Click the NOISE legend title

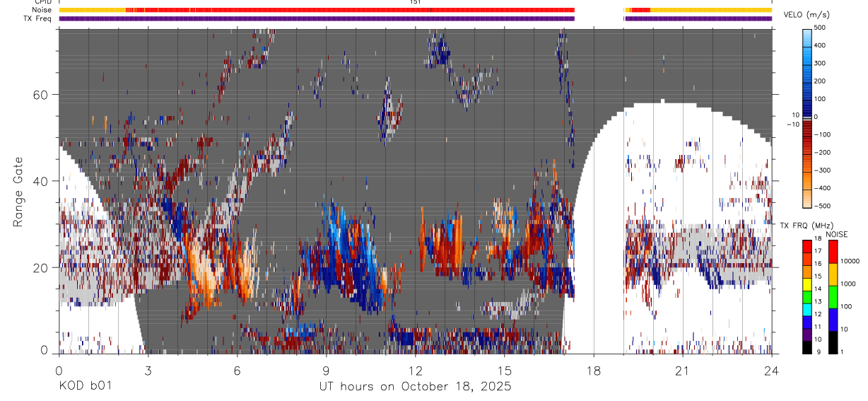tap(837, 234)
